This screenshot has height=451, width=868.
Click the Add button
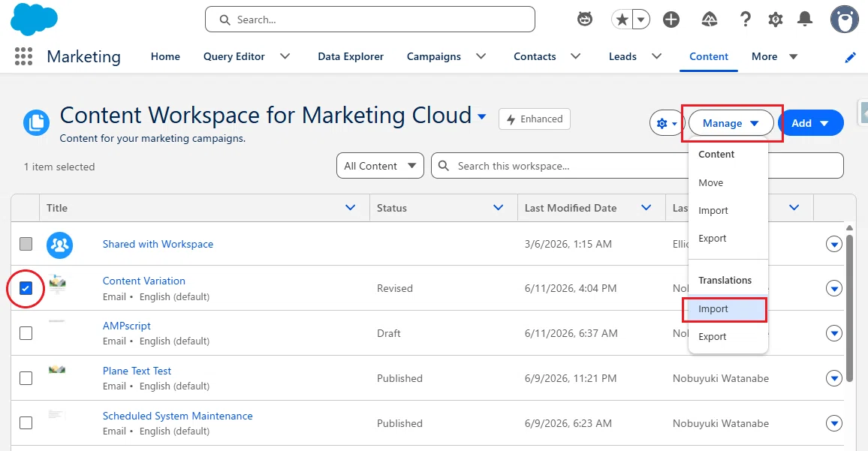point(810,123)
